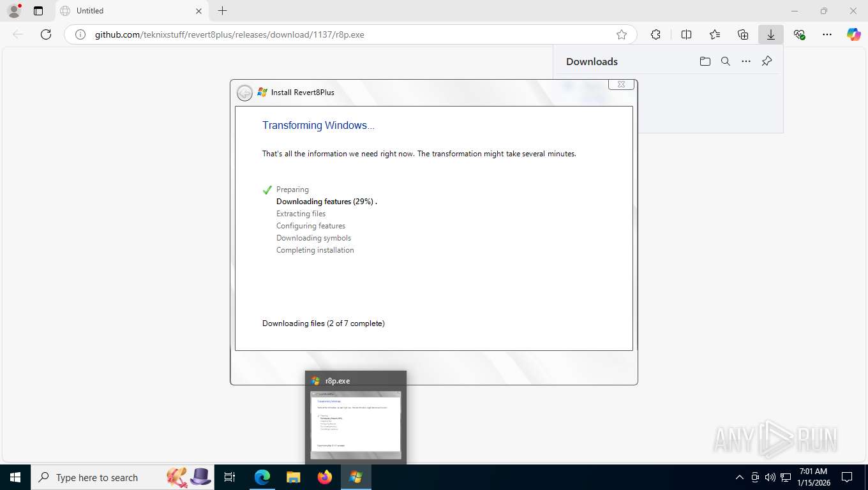Image resolution: width=868 pixels, height=490 pixels.
Task: View site information icon in address bar
Action: tap(80, 34)
